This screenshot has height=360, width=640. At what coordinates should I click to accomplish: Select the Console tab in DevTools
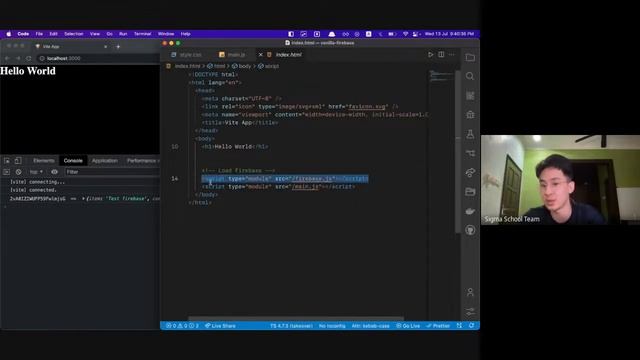click(x=73, y=160)
